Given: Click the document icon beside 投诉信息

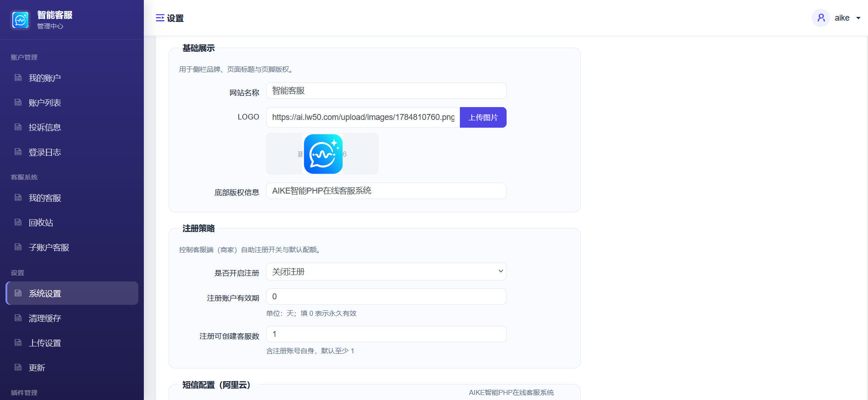Looking at the screenshot, I should tap(18, 127).
